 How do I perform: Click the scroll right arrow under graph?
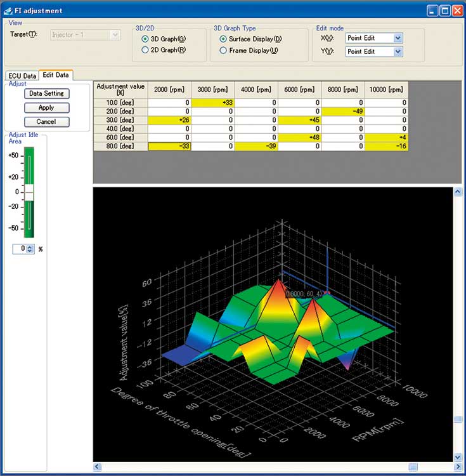[448, 467]
